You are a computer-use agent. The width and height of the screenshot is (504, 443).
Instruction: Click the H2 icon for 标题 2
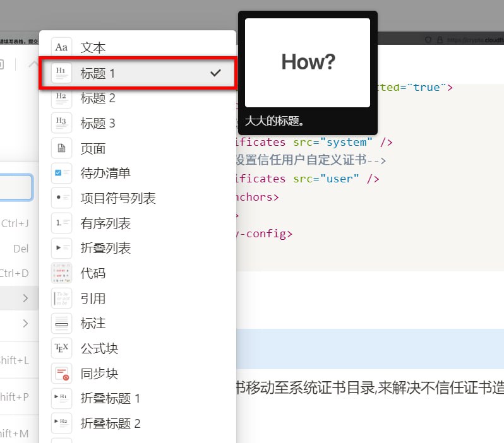tap(61, 98)
